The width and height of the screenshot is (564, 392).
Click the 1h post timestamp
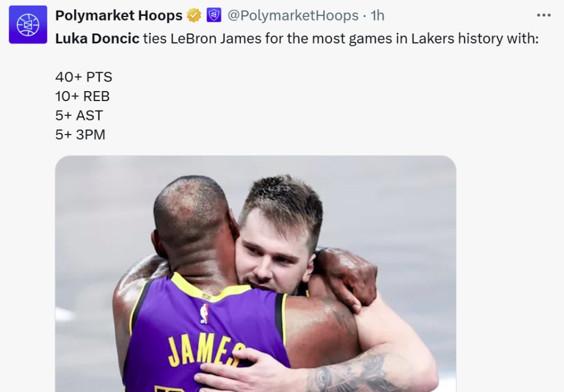point(377,15)
